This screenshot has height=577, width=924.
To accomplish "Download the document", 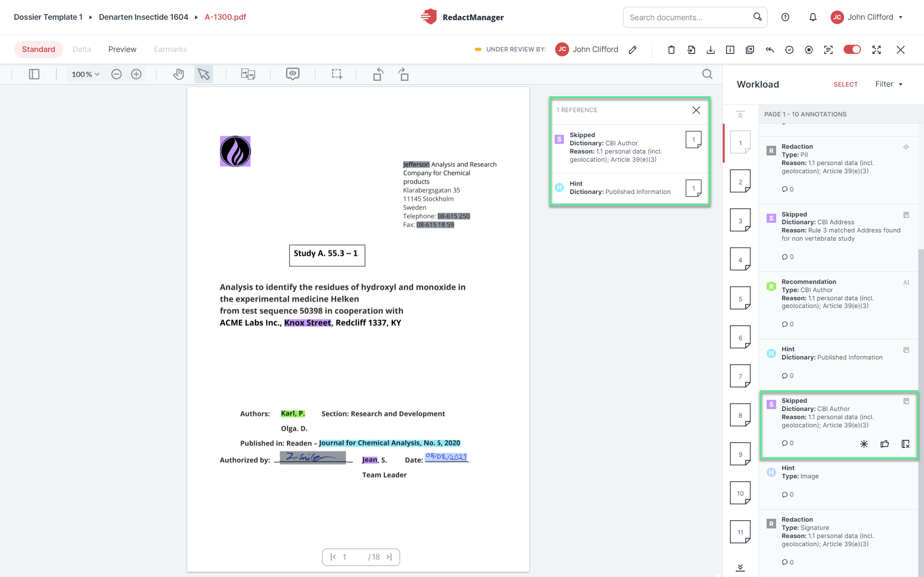I will pos(711,50).
